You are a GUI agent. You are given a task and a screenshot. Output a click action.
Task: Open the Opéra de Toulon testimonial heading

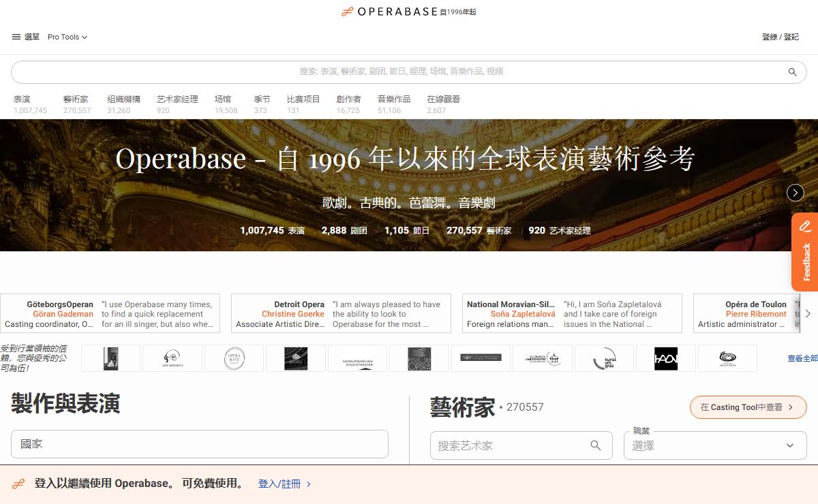[756, 304]
